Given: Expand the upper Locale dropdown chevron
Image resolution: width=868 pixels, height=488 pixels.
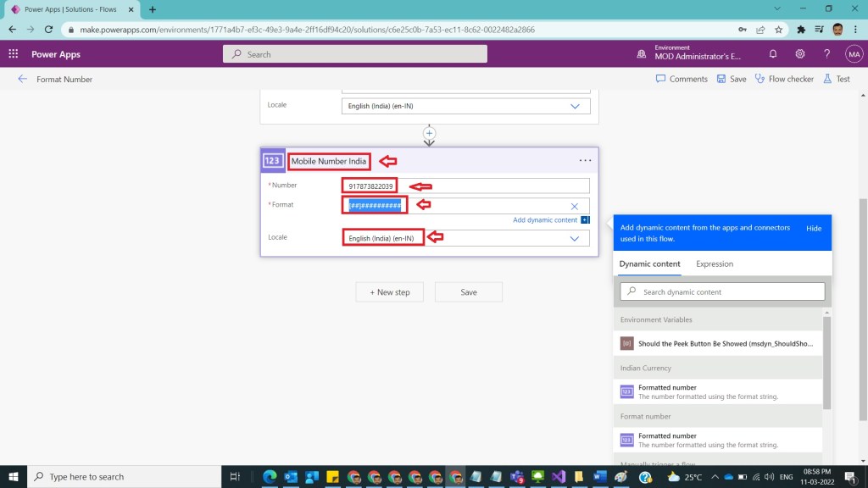Looking at the screenshot, I should point(574,106).
